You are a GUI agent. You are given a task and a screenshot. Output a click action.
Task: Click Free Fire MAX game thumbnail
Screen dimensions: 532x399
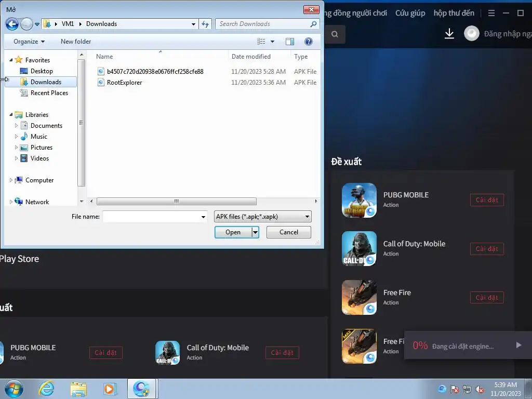click(x=359, y=346)
